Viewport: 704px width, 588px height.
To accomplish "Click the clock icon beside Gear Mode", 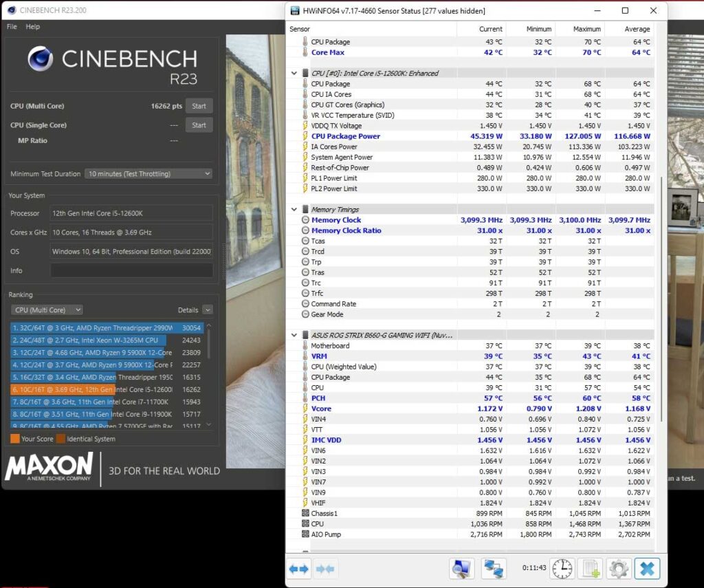I will (x=305, y=314).
